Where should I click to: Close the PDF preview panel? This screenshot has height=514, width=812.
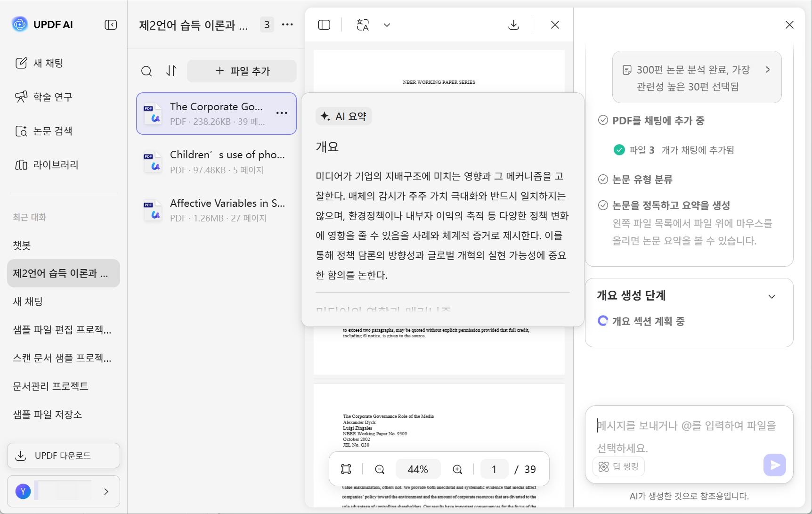click(x=555, y=24)
